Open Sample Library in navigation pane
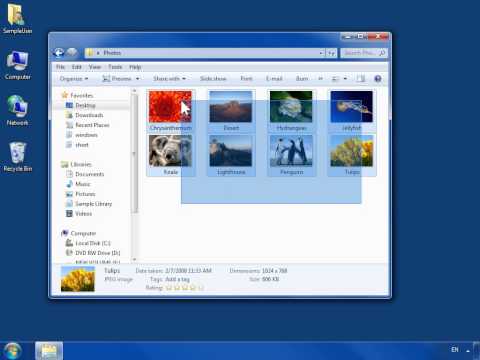 [x=93, y=204]
